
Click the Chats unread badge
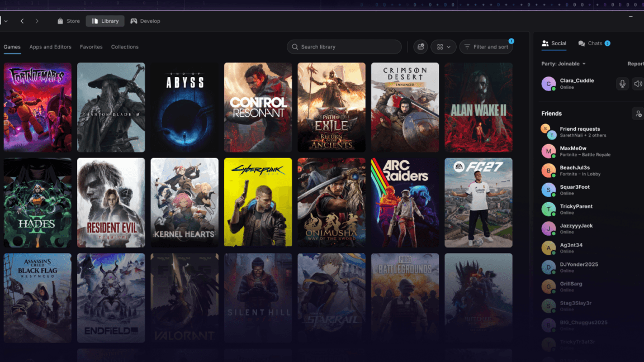point(608,43)
